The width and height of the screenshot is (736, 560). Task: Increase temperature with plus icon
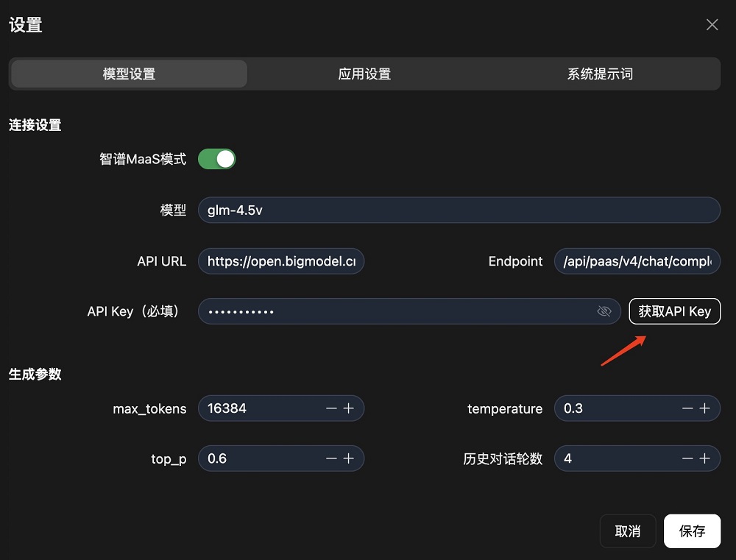pyautogui.click(x=704, y=408)
